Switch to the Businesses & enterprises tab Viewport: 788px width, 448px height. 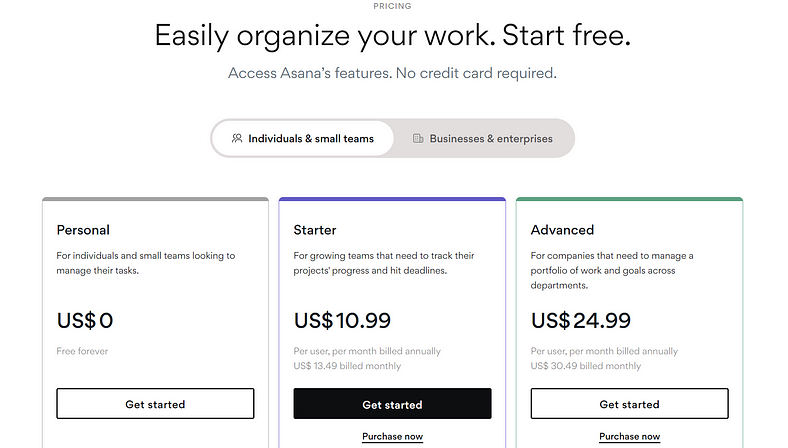tap(483, 139)
